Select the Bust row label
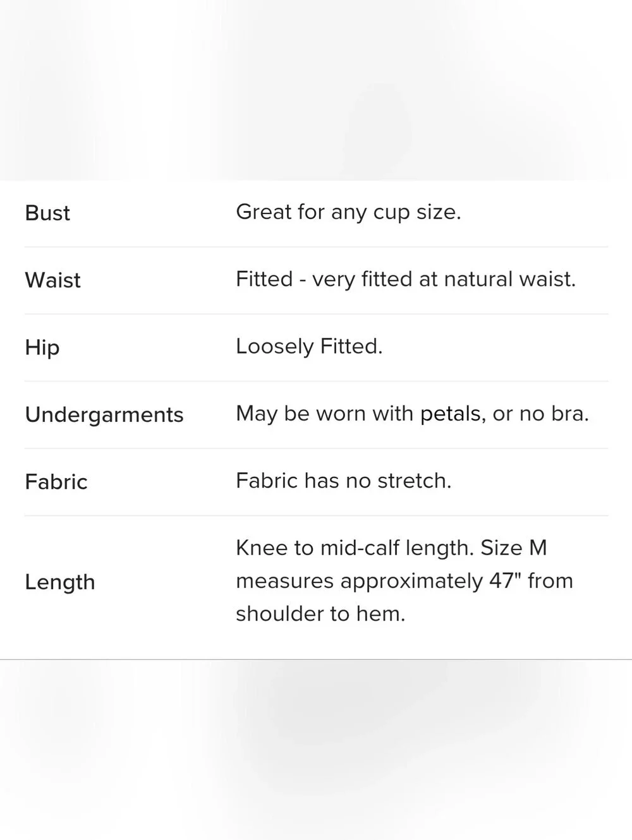The height and width of the screenshot is (840, 632). coord(47,213)
